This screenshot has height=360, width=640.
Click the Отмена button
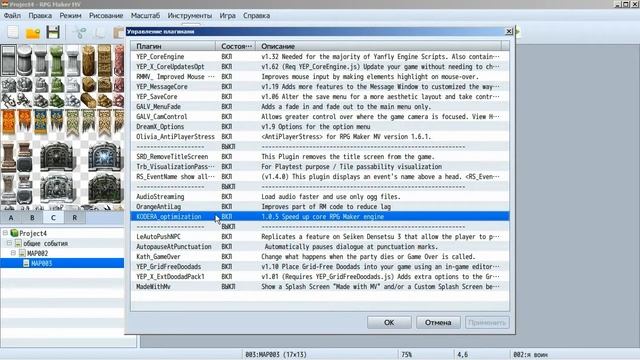[438, 322]
